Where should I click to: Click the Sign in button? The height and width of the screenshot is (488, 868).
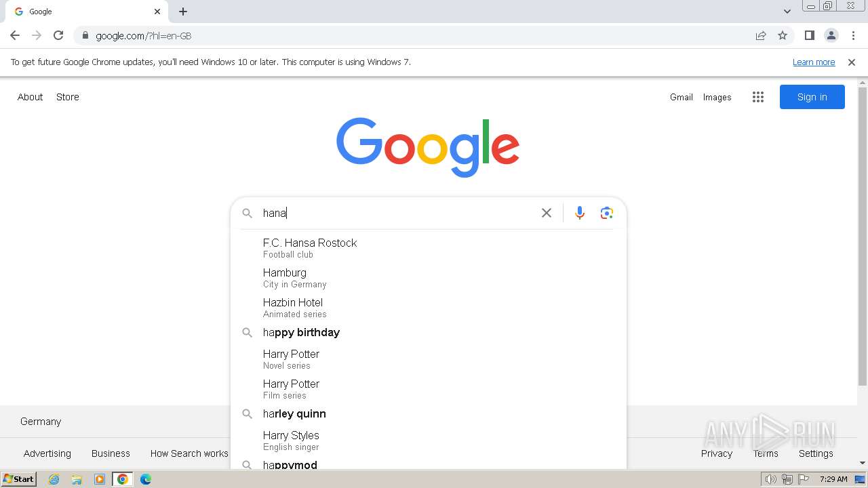(812, 97)
